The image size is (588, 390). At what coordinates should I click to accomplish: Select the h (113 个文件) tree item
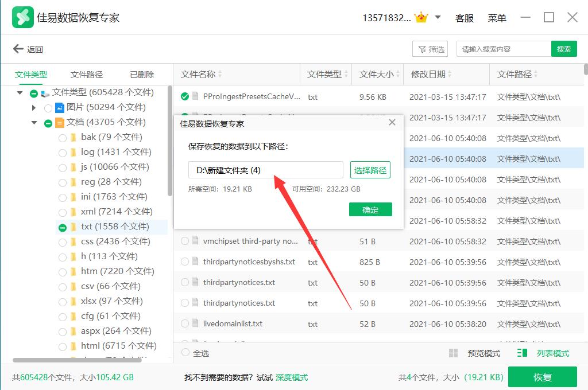[109, 256]
